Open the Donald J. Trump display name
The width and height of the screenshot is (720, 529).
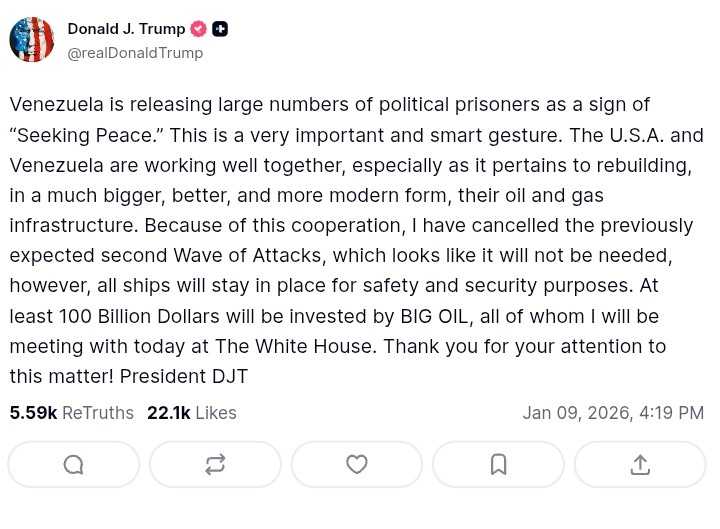click(126, 29)
